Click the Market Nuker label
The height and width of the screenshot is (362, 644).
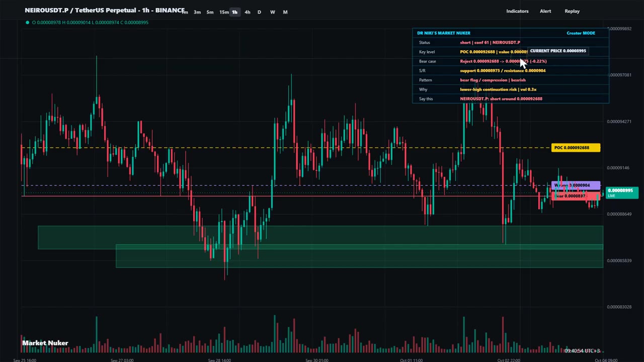pyautogui.click(x=45, y=343)
